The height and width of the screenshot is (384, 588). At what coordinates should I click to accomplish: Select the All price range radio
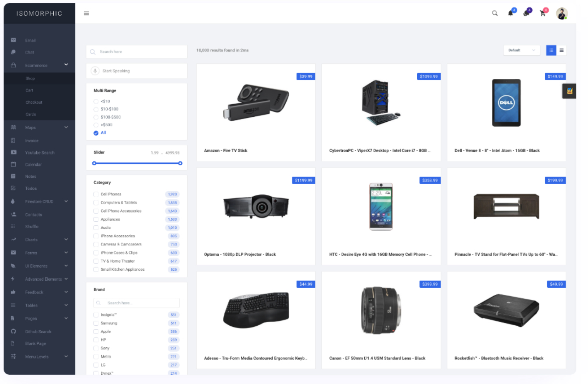tap(96, 133)
